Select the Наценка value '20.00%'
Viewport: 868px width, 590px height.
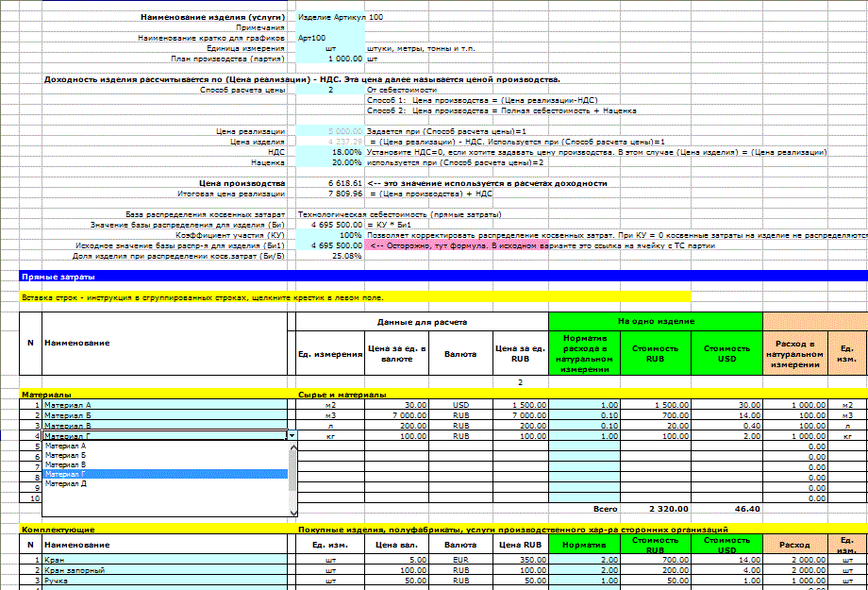pyautogui.click(x=330, y=163)
